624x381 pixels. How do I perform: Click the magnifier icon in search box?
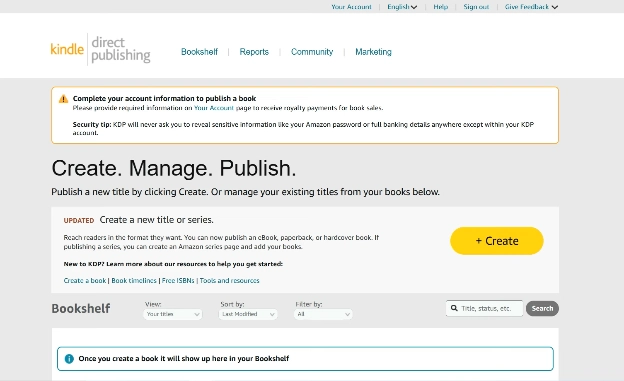454,308
